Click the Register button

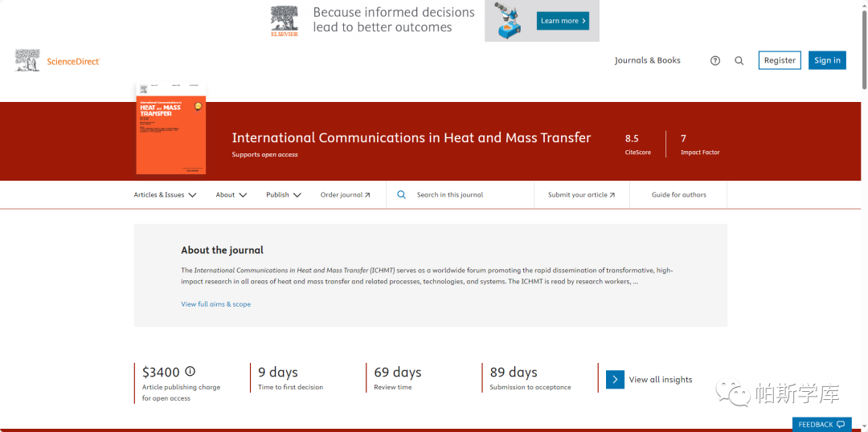pyautogui.click(x=780, y=60)
